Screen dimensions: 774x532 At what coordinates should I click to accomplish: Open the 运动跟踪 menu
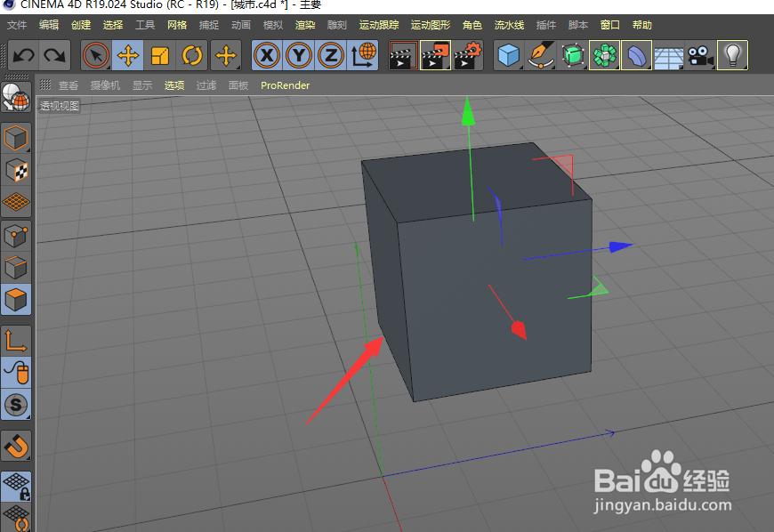[x=379, y=25]
